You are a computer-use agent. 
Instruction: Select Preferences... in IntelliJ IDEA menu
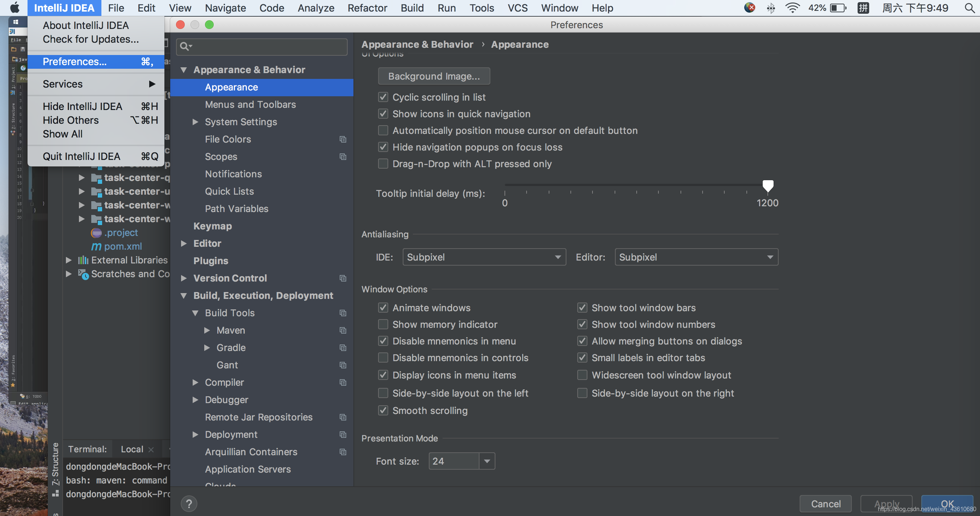(96, 62)
